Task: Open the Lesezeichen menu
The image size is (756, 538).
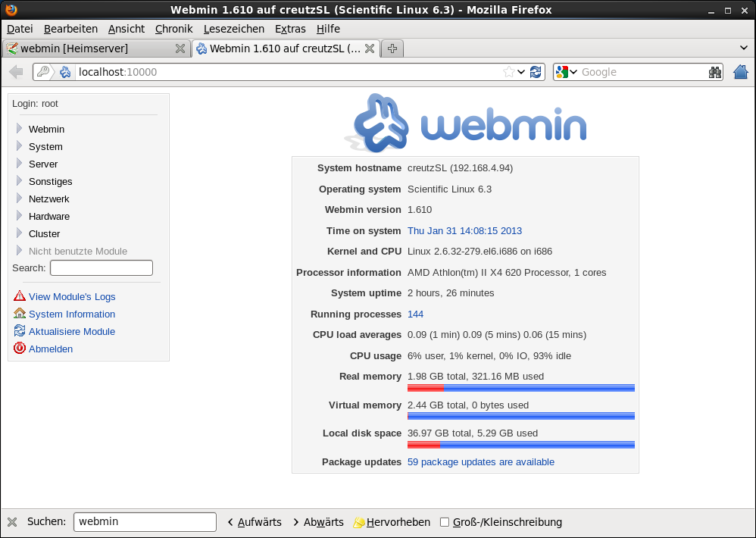Action: 234,29
